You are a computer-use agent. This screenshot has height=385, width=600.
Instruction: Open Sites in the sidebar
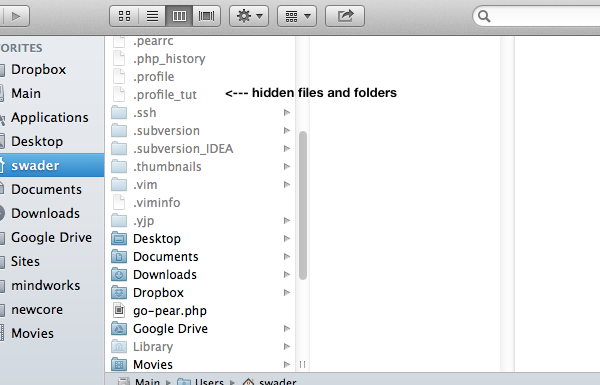(x=25, y=261)
